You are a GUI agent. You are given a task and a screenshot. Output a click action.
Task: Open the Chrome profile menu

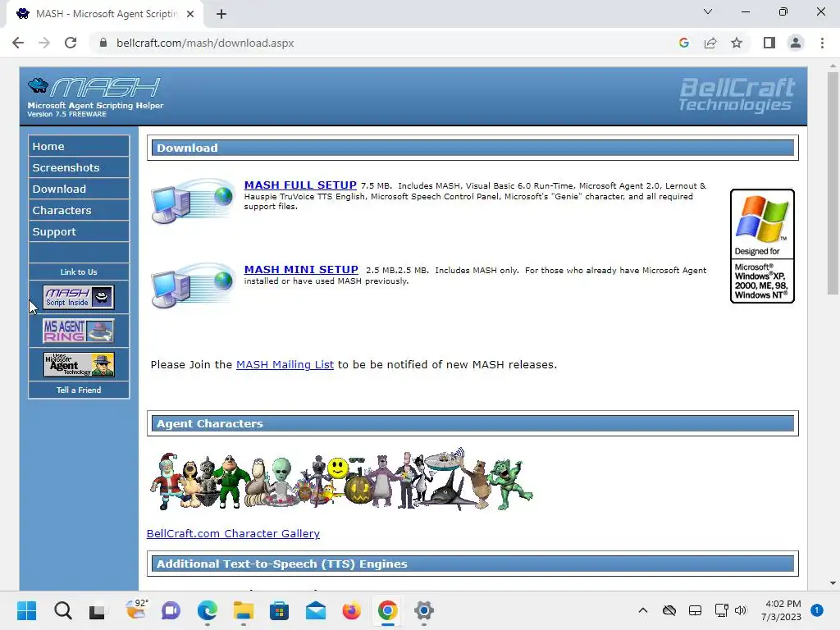click(796, 43)
